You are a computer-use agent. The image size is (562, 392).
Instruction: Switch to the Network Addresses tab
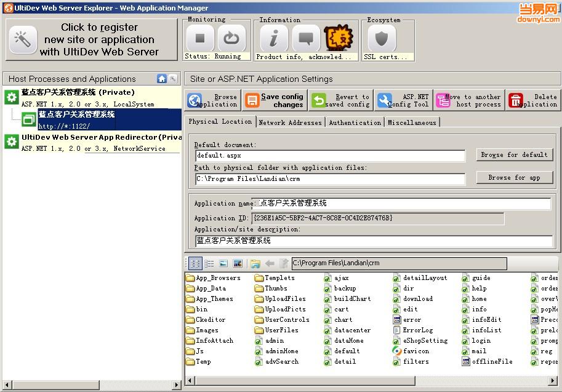pyautogui.click(x=290, y=122)
